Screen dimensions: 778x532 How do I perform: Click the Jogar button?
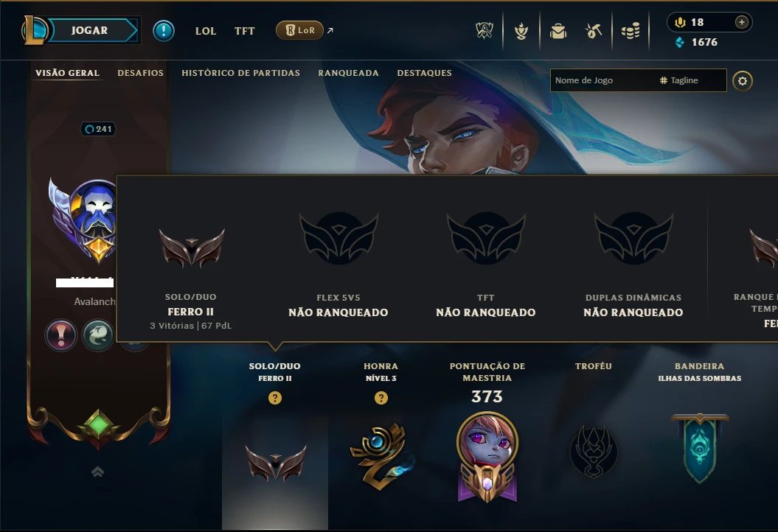pyautogui.click(x=89, y=30)
